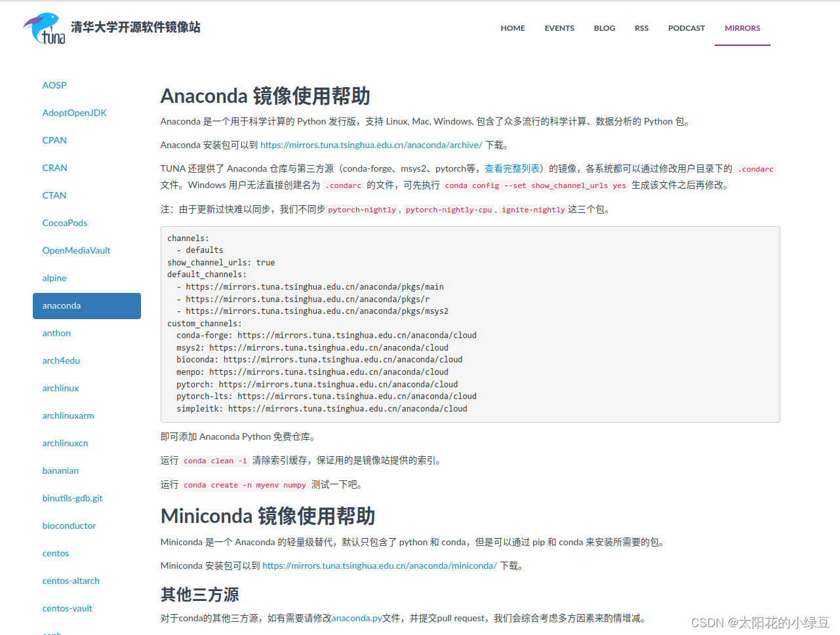The image size is (840, 635).
Task: Select the highlighted anaconda sidebar item
Action: pos(87,306)
